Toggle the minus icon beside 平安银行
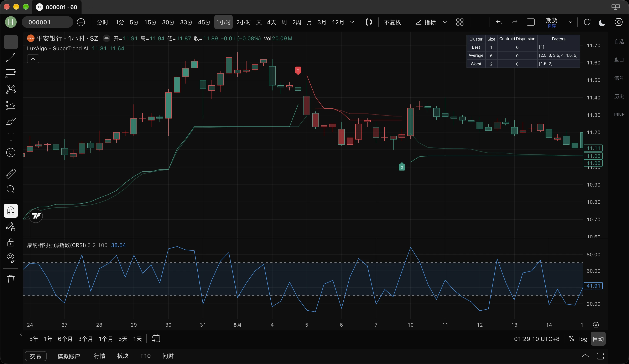Screen dimensions: 629x364 tap(106, 38)
